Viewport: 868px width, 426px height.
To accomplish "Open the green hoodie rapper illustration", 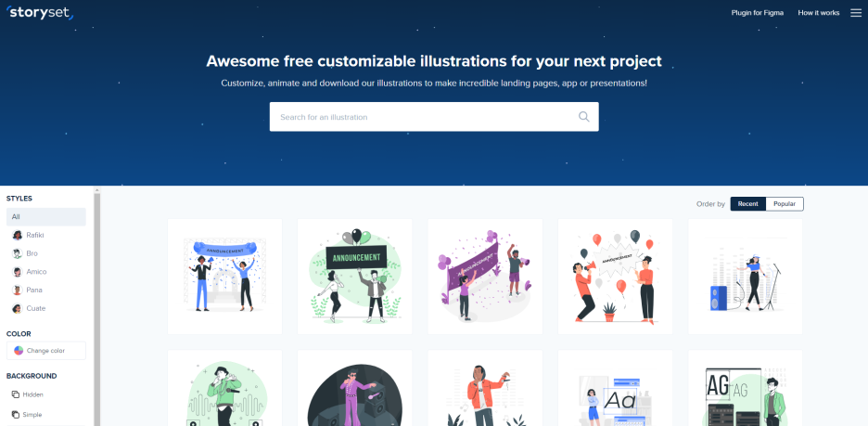I will tap(224, 388).
